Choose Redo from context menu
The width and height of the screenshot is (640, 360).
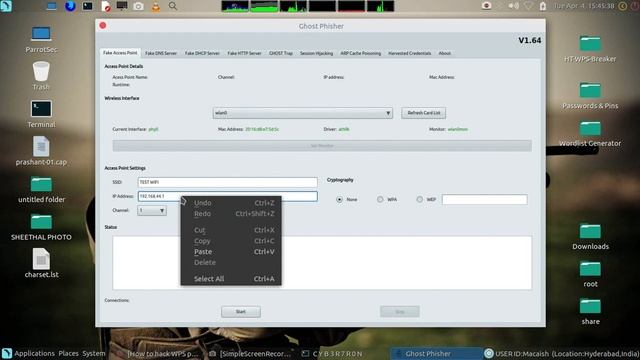point(231,213)
